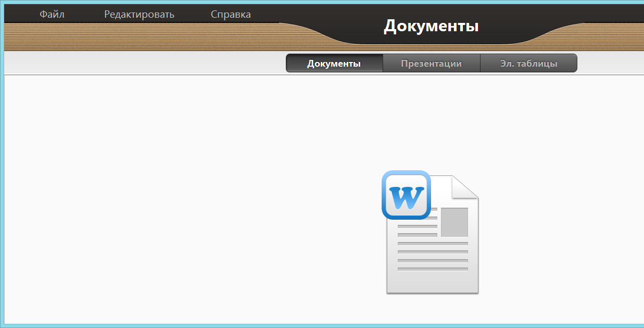
Task: Switch to the Документы tab
Action: [334, 64]
